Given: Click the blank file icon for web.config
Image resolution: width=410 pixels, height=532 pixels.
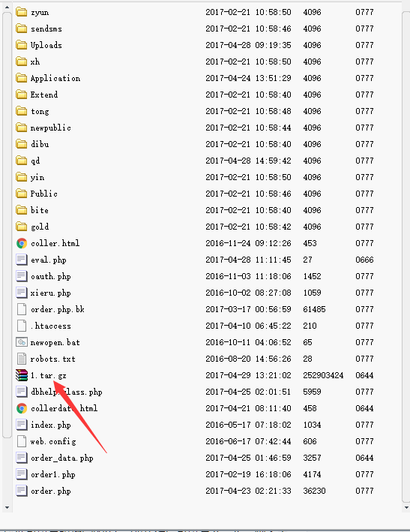Looking at the screenshot, I should [22, 441].
